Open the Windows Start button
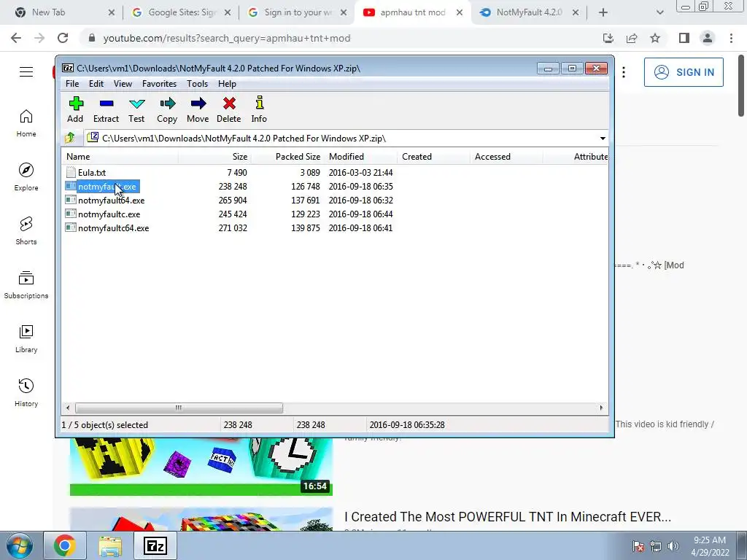Screen dimensions: 747x560 pyautogui.click(x=18, y=545)
